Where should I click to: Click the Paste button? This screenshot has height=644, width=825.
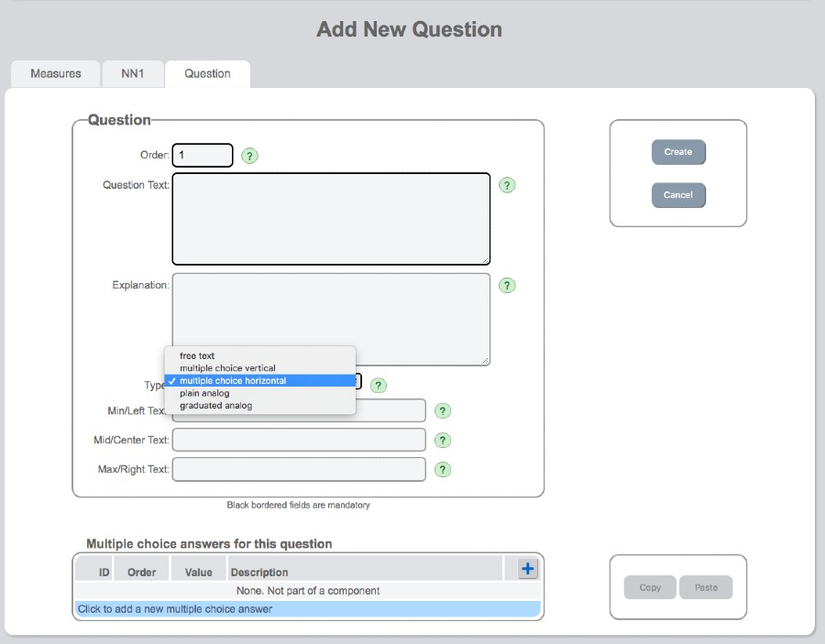click(x=706, y=587)
